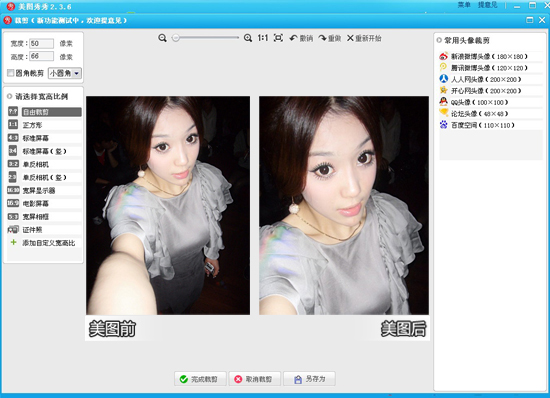Choose the 1:1 正方形 square ratio icon
The height and width of the screenshot is (398, 550).
(13, 124)
